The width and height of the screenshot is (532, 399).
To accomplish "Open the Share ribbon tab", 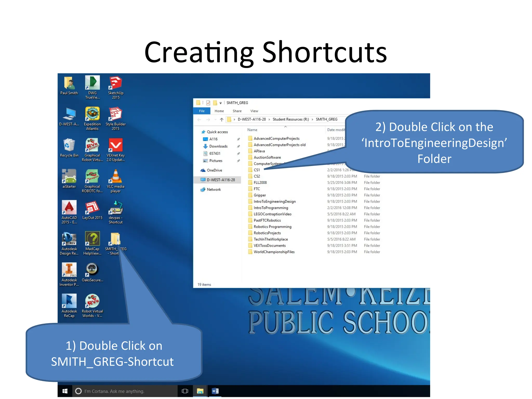I will pyautogui.click(x=237, y=111).
